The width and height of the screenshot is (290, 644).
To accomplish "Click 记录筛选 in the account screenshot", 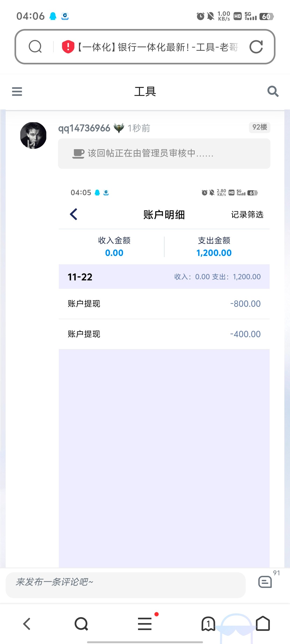I will pyautogui.click(x=247, y=215).
